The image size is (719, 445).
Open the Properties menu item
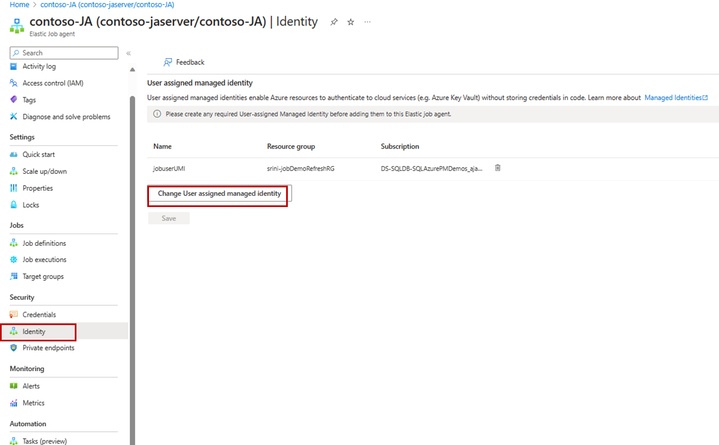(38, 188)
